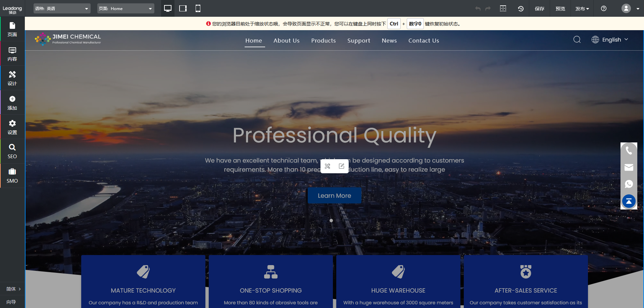This screenshot has height=308, width=644.
Task: Open the language (语种) dropdown
Action: [x=62, y=9]
